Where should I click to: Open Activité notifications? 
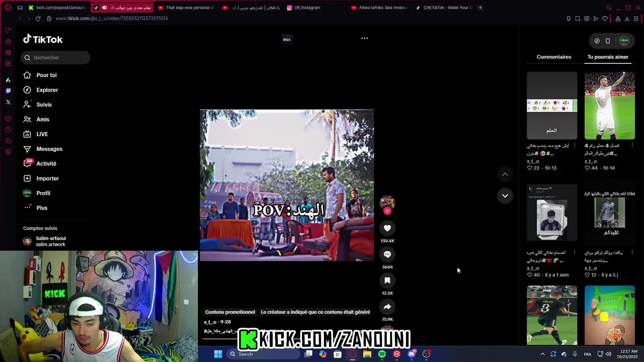[x=46, y=164]
